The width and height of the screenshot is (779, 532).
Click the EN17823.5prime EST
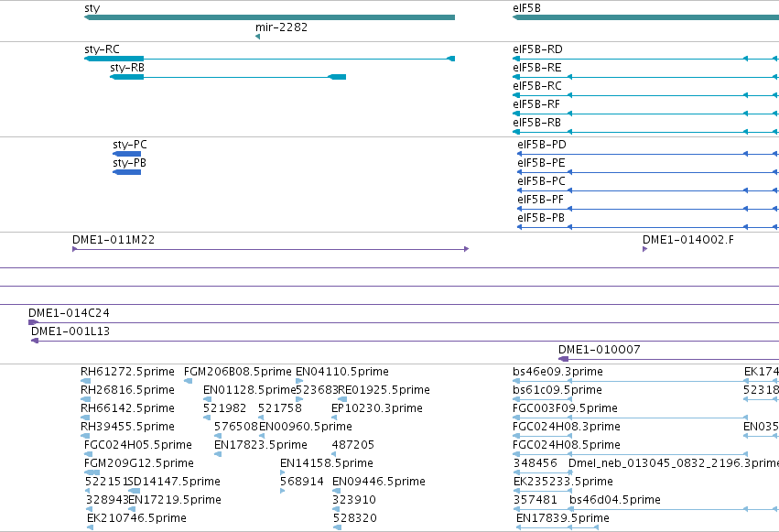coord(218,454)
